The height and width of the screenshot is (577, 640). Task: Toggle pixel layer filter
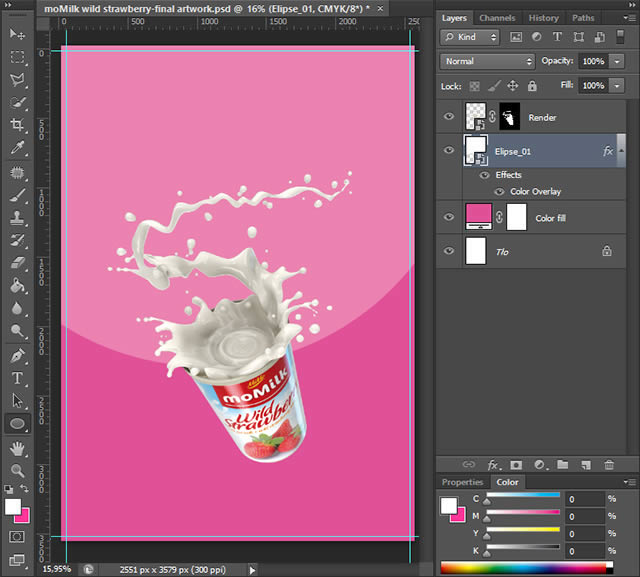pos(516,37)
